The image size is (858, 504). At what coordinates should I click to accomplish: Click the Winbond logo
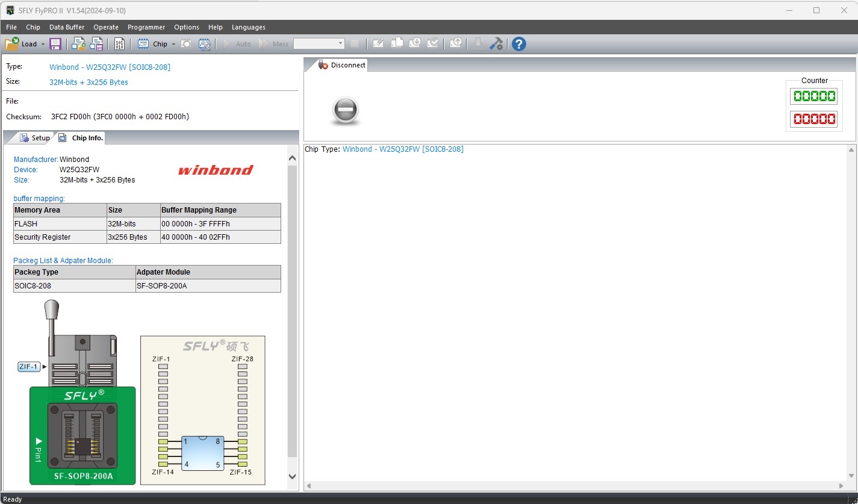click(x=216, y=170)
